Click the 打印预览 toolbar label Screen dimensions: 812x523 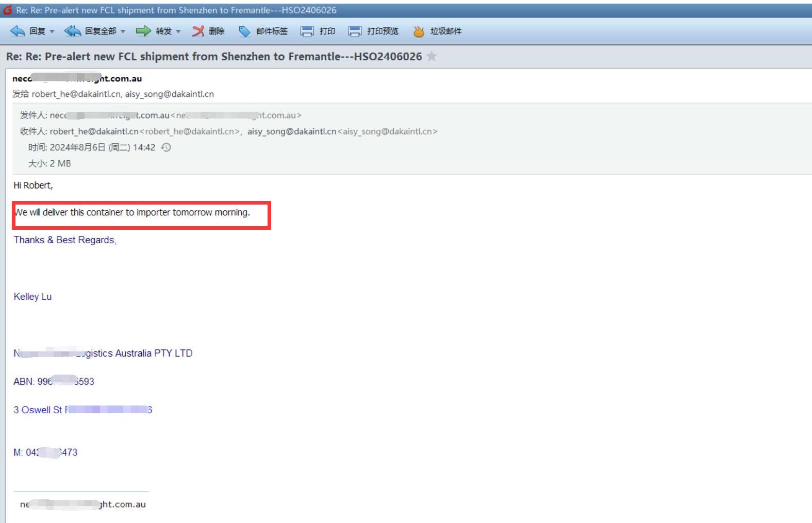[383, 31]
